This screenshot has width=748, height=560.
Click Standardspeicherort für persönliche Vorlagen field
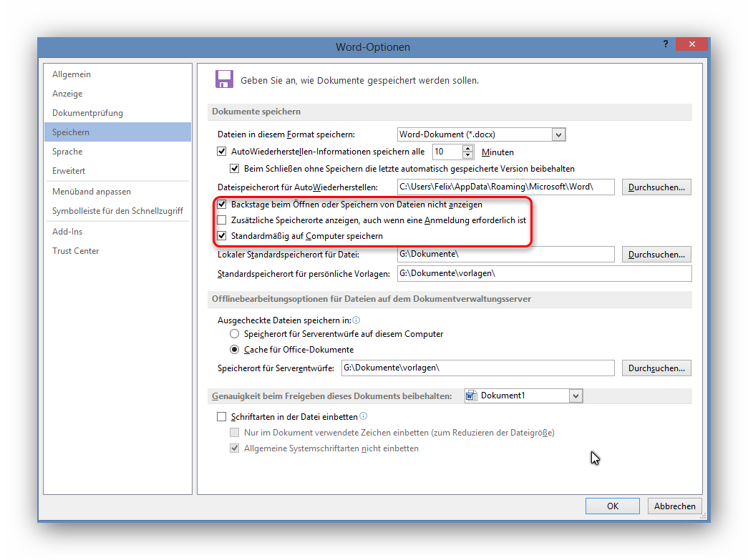(544, 274)
